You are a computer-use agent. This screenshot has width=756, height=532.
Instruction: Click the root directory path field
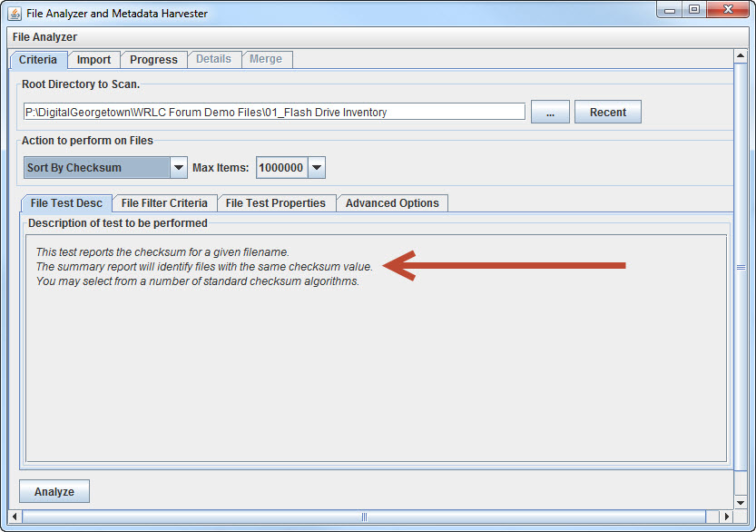pos(274,113)
